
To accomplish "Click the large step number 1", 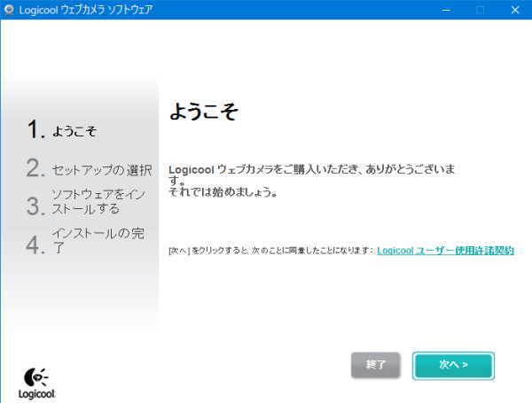I will click(x=35, y=130).
